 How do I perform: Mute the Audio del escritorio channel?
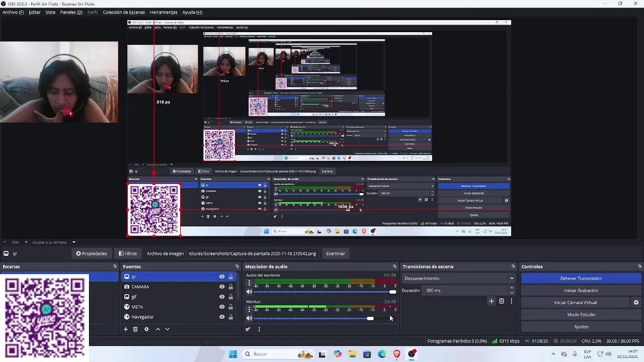(x=249, y=292)
